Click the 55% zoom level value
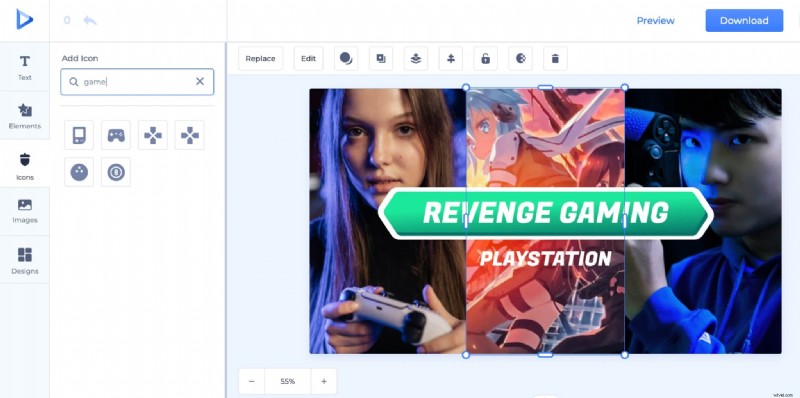This screenshot has width=800, height=398. [x=287, y=381]
